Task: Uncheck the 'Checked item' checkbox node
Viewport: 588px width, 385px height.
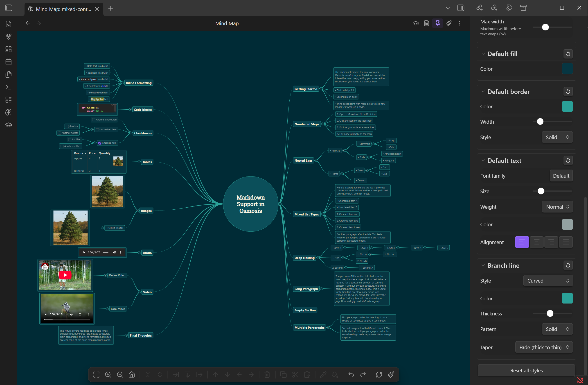Action: (x=100, y=143)
